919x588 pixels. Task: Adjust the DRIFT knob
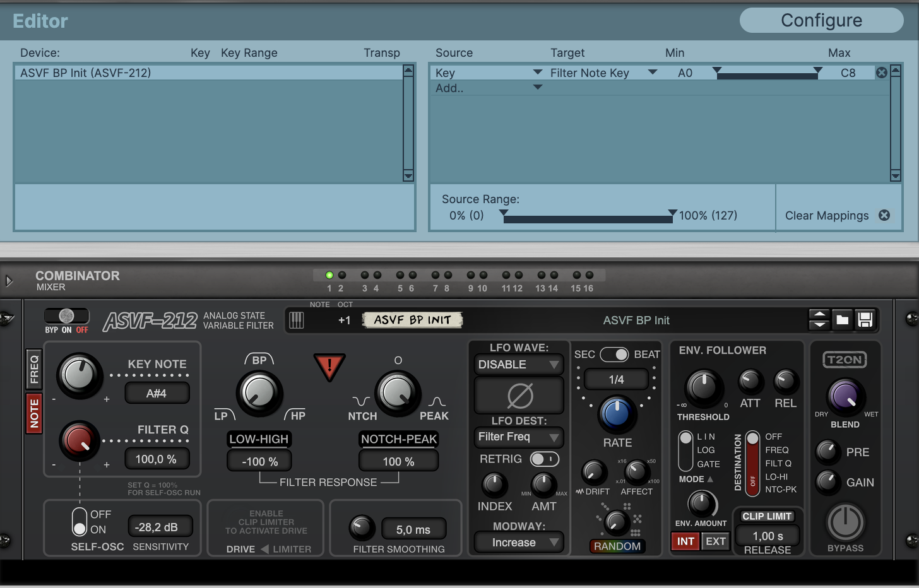[593, 472]
